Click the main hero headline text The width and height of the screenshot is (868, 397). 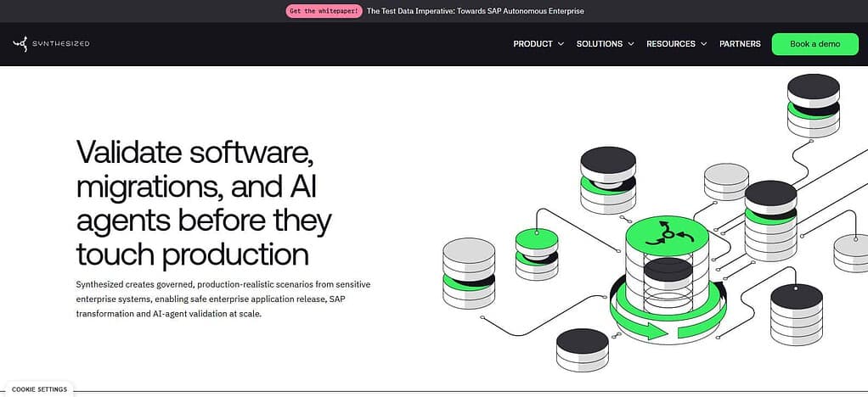pyautogui.click(x=204, y=203)
